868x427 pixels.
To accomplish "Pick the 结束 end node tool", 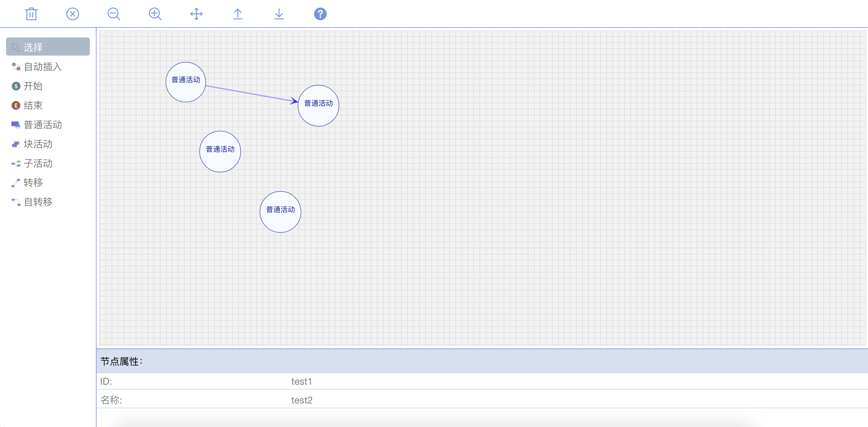I will tap(33, 105).
